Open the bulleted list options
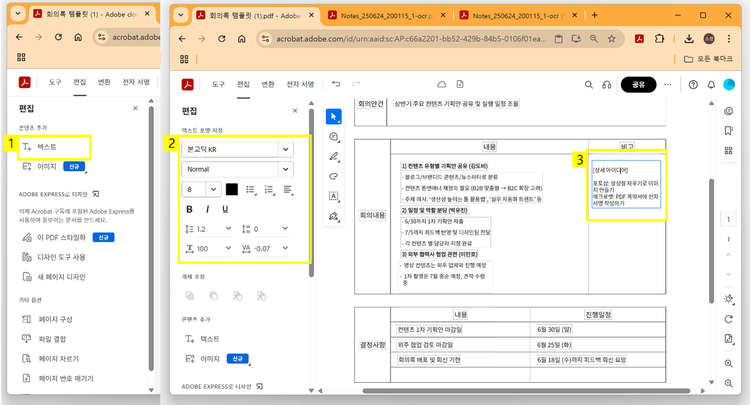750x405 pixels. (x=250, y=189)
